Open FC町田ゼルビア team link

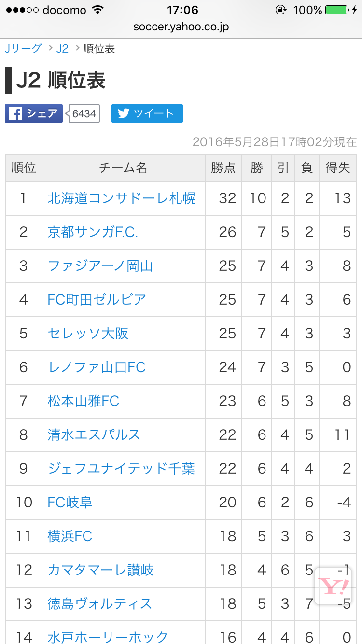click(x=97, y=300)
